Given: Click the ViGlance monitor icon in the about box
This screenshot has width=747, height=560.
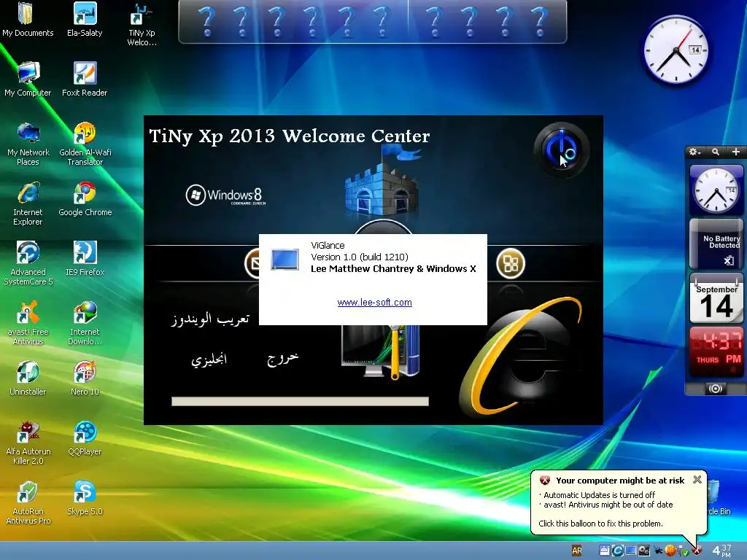Looking at the screenshot, I should (x=285, y=260).
